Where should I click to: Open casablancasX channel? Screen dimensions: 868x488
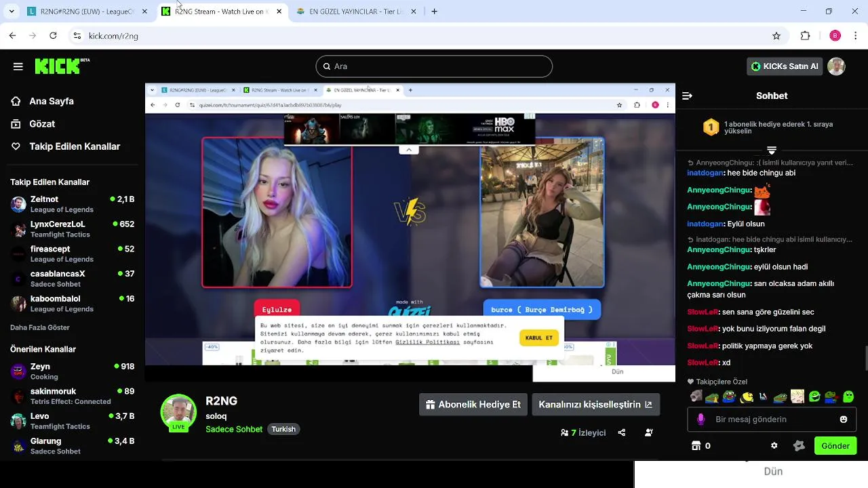pos(72,279)
